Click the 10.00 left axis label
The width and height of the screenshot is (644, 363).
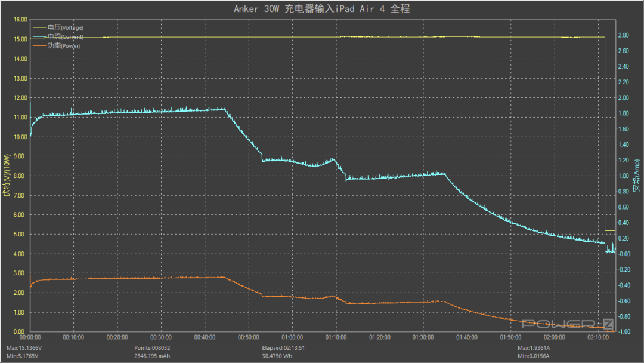click(x=20, y=137)
